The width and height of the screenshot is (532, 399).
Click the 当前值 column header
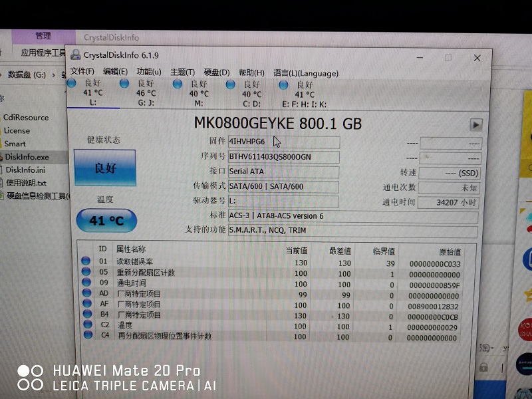click(x=297, y=251)
